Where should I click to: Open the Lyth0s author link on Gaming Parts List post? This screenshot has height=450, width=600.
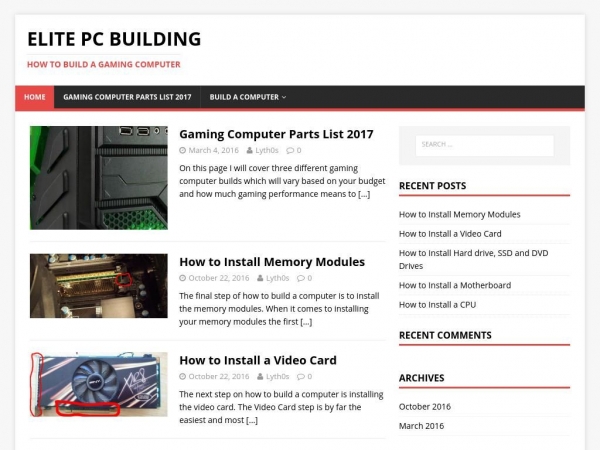pos(267,150)
